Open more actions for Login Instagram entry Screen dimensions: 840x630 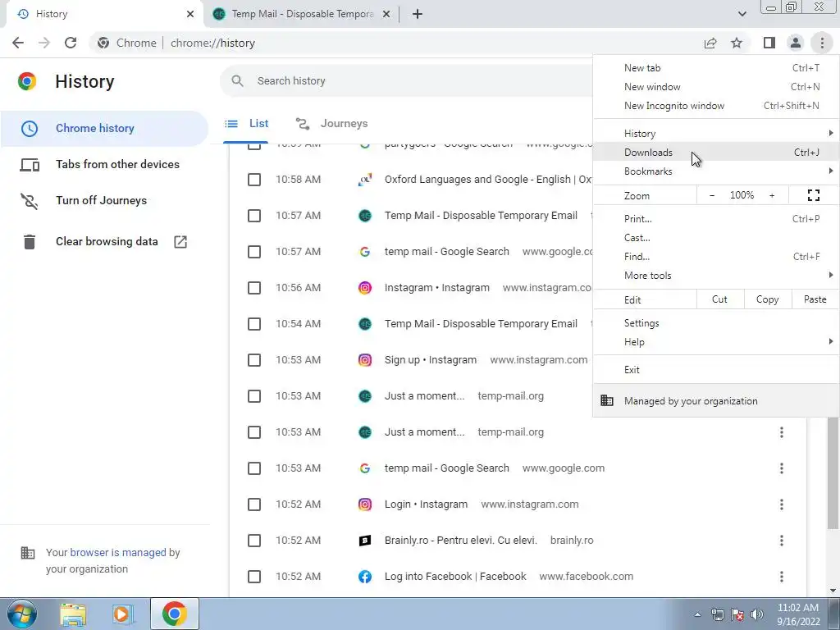coord(782,504)
